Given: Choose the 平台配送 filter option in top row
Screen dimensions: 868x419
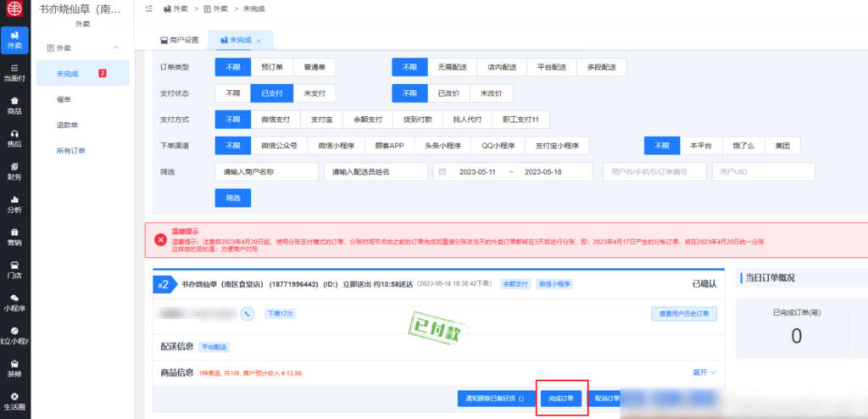Looking at the screenshot, I should (x=552, y=67).
